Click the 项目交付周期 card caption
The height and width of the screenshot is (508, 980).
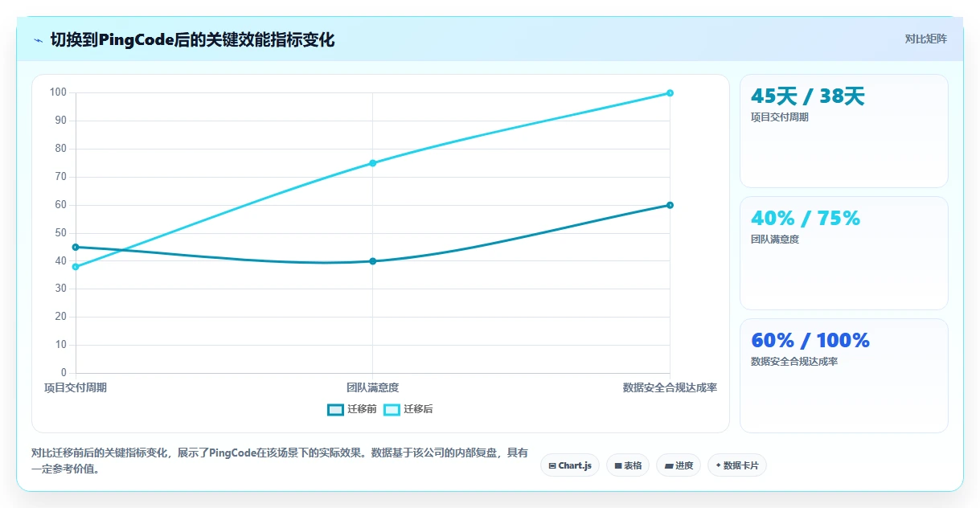tap(780, 117)
